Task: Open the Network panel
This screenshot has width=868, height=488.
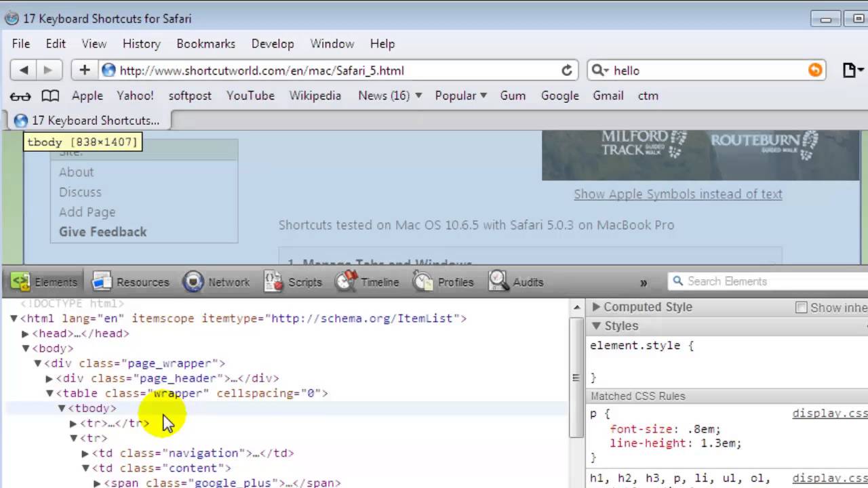Action: (x=216, y=282)
